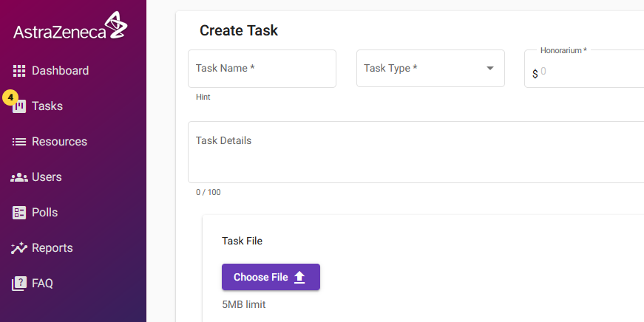Click the upload arrow icon on Choose File
The height and width of the screenshot is (322, 644).
click(x=299, y=277)
